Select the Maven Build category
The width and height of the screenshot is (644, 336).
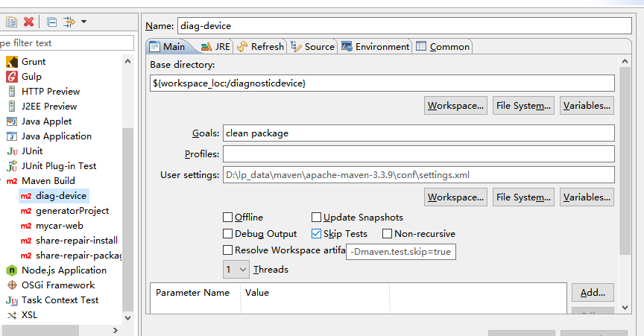[x=48, y=181]
